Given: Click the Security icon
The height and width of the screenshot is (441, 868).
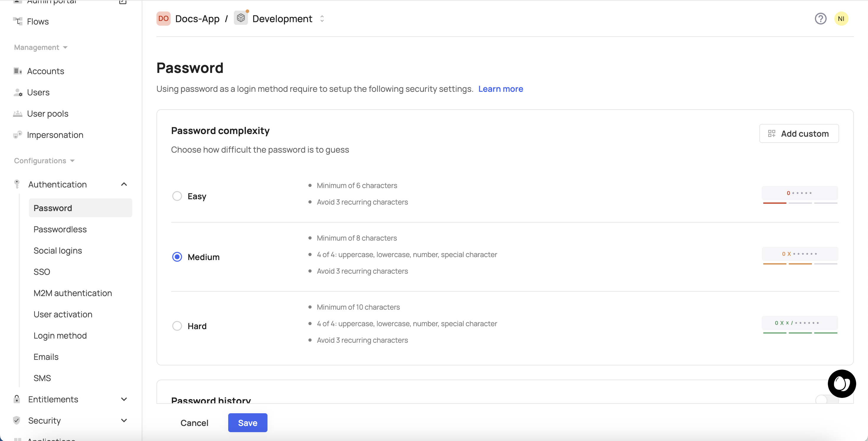Looking at the screenshot, I should (x=17, y=420).
